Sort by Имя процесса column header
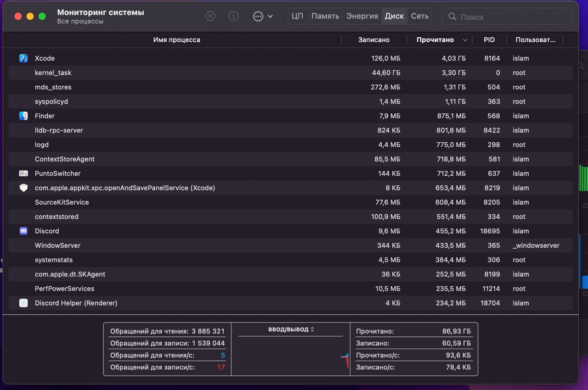 (x=176, y=40)
